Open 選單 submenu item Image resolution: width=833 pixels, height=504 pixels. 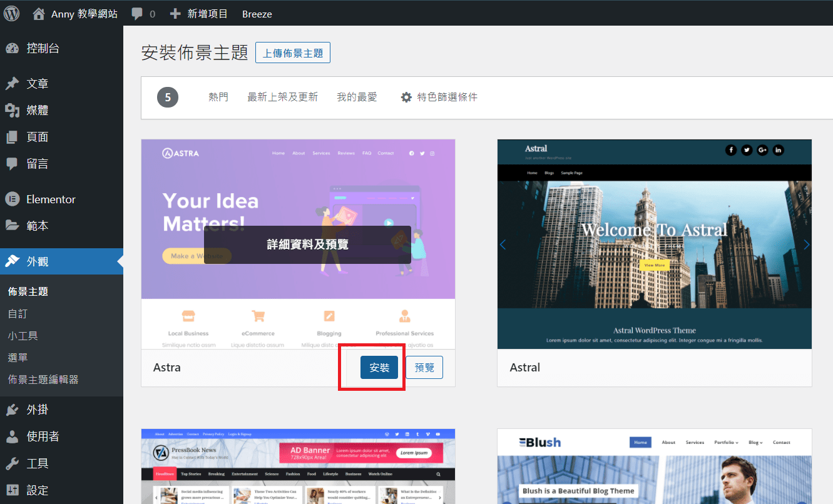coord(18,357)
